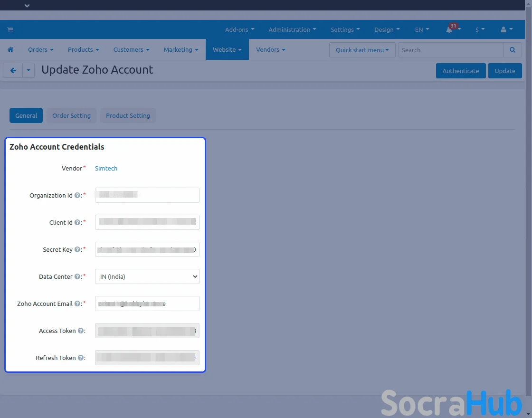The image size is (532, 418).
Task: Click the back arrow button
Action: pyautogui.click(x=13, y=71)
